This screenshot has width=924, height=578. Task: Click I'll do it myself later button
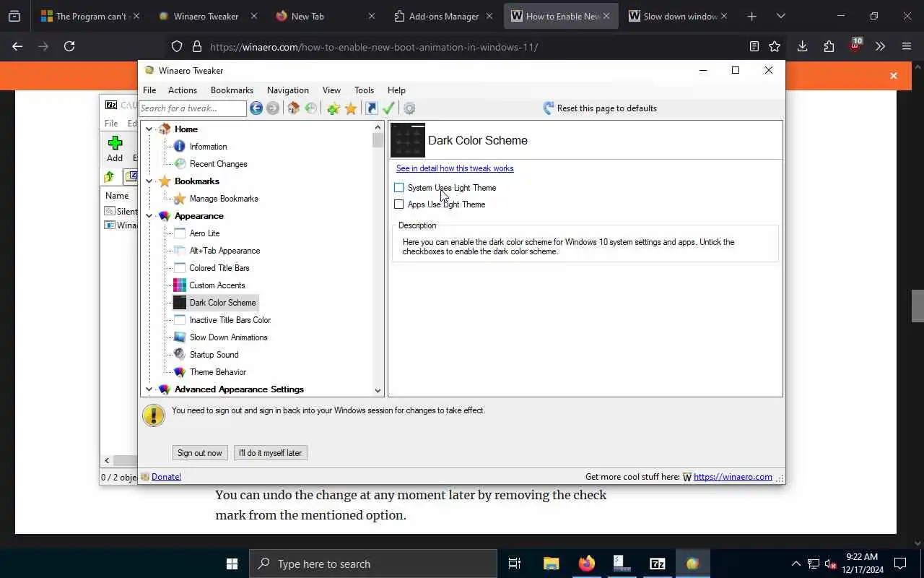click(x=271, y=453)
